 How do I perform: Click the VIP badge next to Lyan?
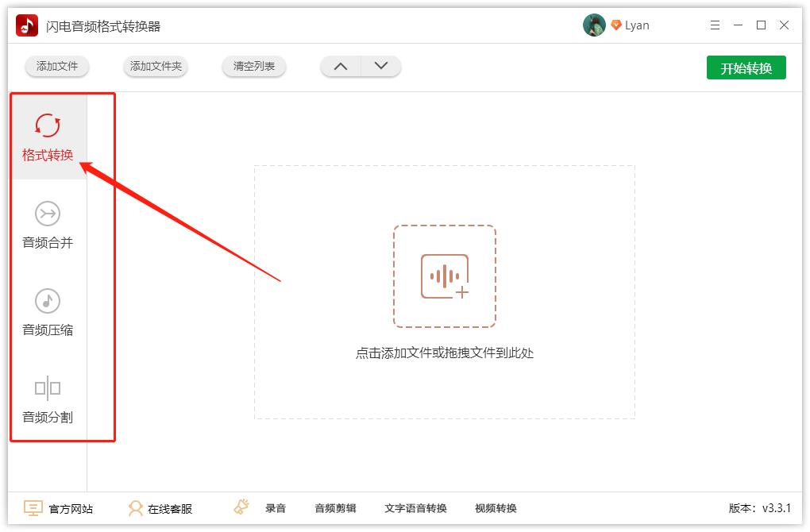point(616,25)
